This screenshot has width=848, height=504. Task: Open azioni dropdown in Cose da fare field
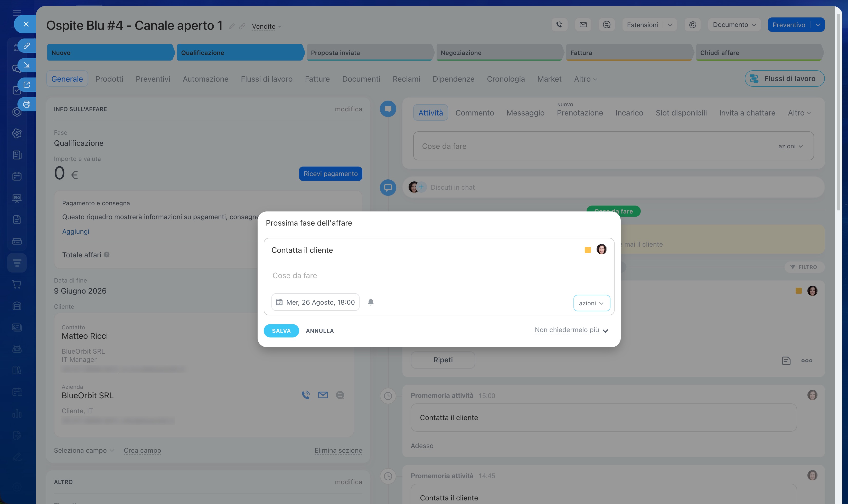(x=790, y=146)
